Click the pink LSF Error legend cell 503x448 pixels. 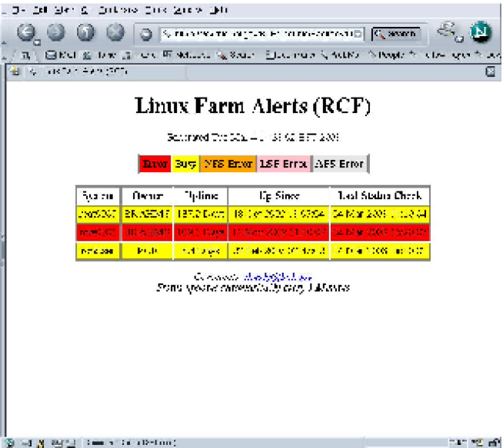click(x=284, y=164)
